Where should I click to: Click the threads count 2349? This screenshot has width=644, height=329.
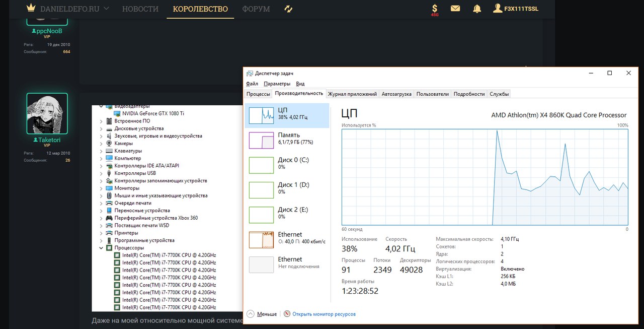tap(382, 270)
